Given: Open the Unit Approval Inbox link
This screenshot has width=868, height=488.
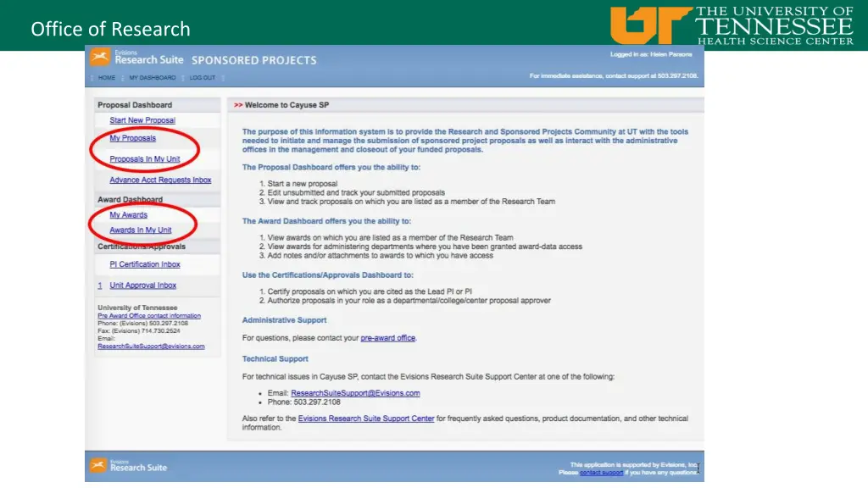Looking at the screenshot, I should click(142, 286).
